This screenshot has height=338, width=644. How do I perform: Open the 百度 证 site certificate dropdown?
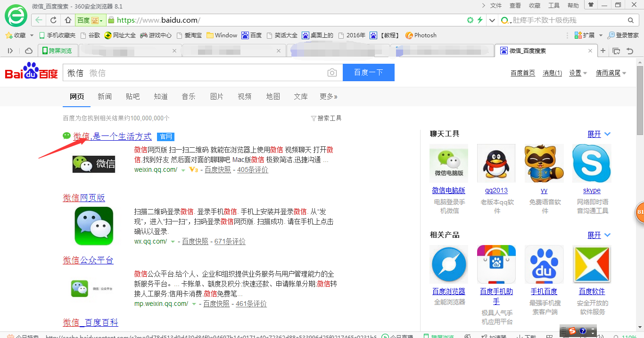[90, 20]
